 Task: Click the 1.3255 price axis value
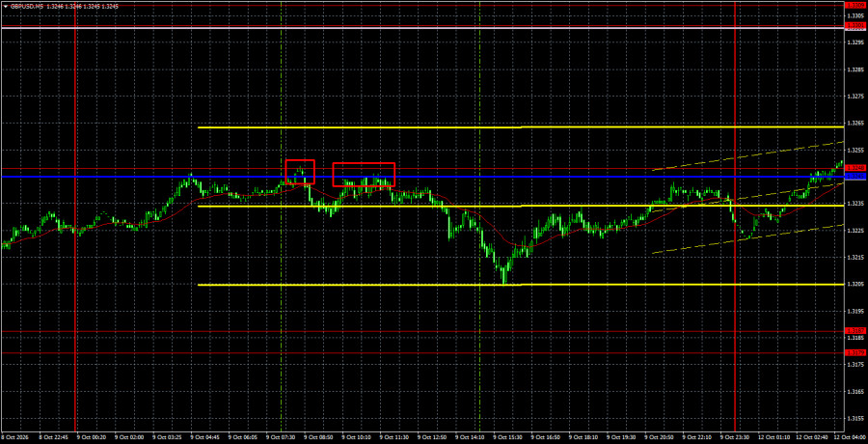[x=854, y=150]
